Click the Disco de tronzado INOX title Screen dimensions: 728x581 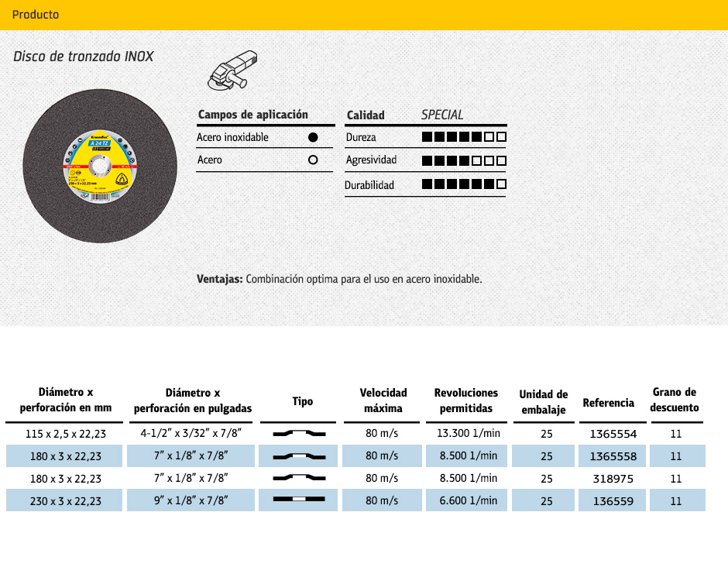pyautogui.click(x=84, y=57)
